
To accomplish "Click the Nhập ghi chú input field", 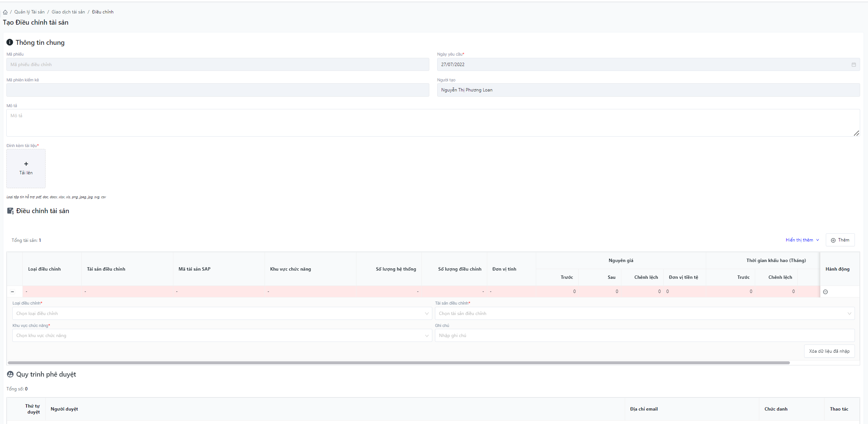I will tap(644, 336).
